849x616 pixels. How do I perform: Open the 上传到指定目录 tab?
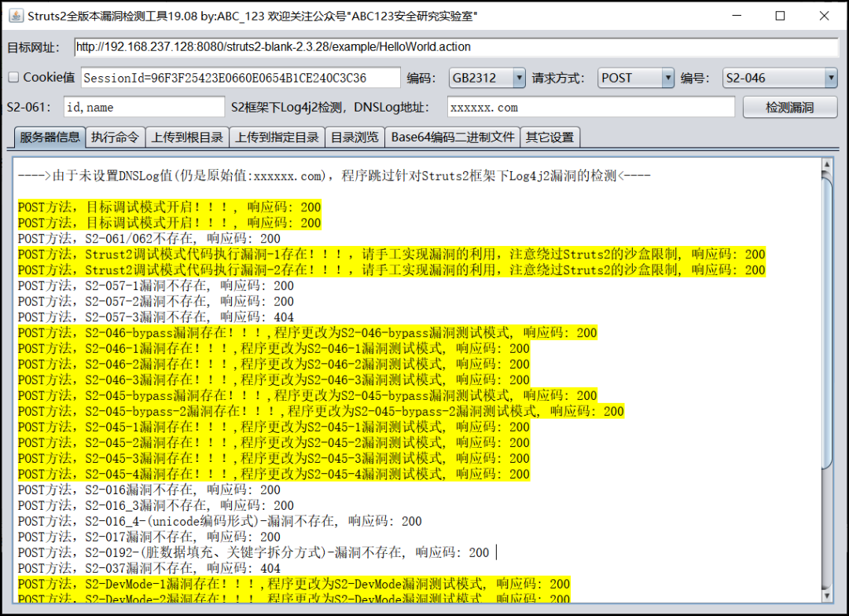pyautogui.click(x=277, y=137)
